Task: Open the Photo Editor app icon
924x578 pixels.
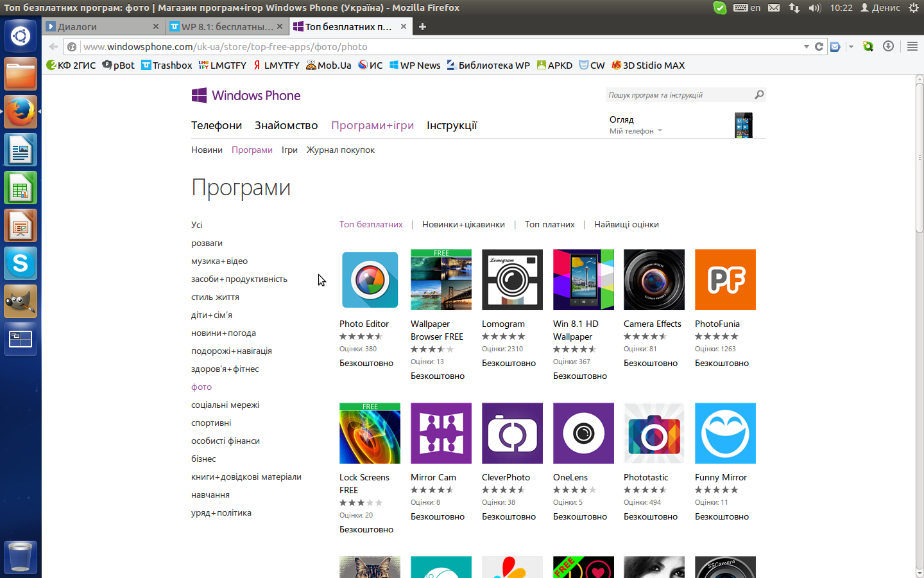Action: [370, 280]
